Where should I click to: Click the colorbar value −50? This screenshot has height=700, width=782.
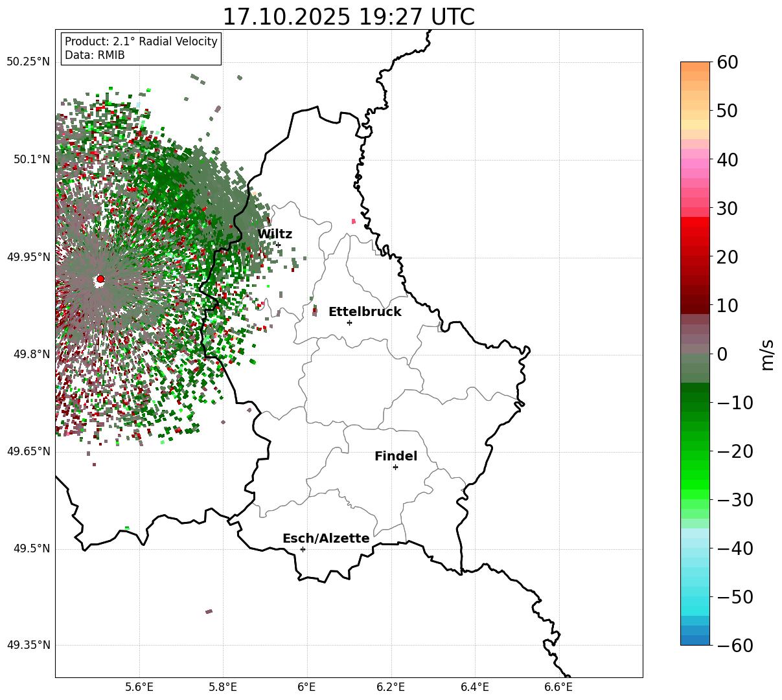coord(735,597)
